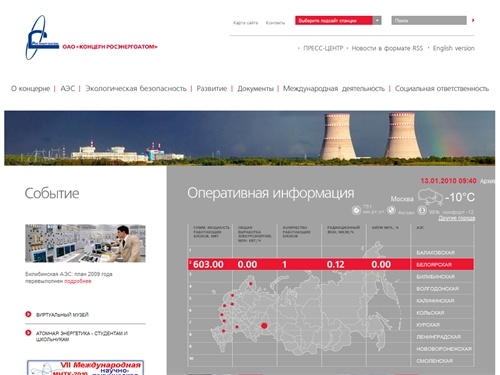500x375 pixels.
Task: Click the nuclear plant banner image
Action: tap(249, 138)
